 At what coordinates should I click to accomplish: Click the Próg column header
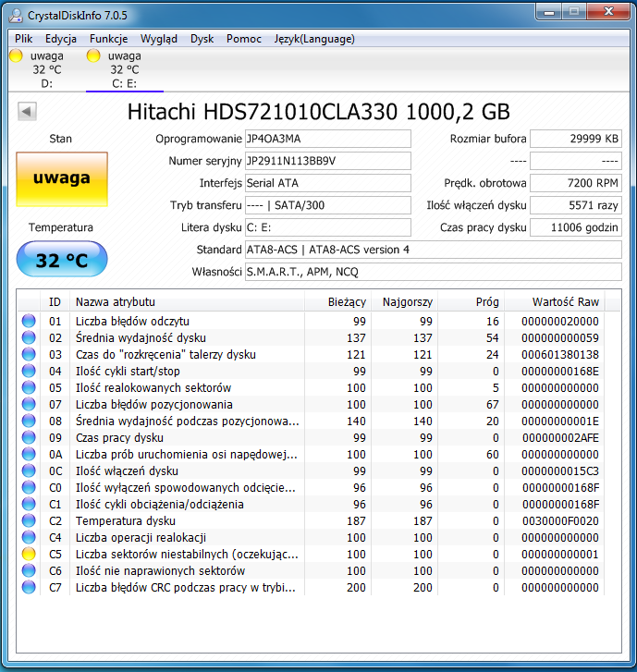point(472,302)
